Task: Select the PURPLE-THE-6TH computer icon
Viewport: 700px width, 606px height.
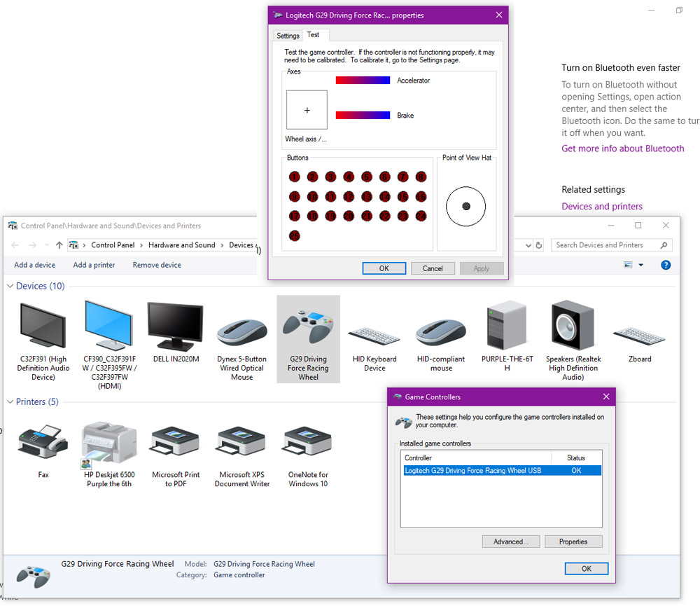Action: [x=507, y=325]
